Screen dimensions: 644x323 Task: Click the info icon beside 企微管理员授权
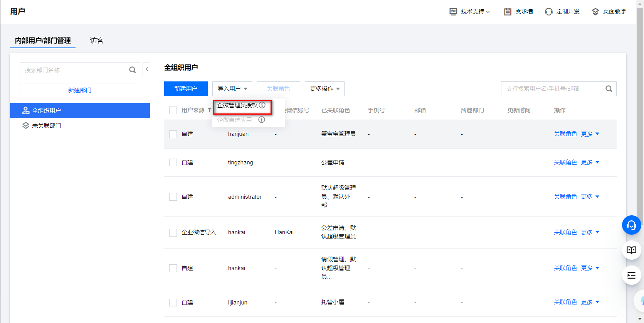tap(262, 105)
